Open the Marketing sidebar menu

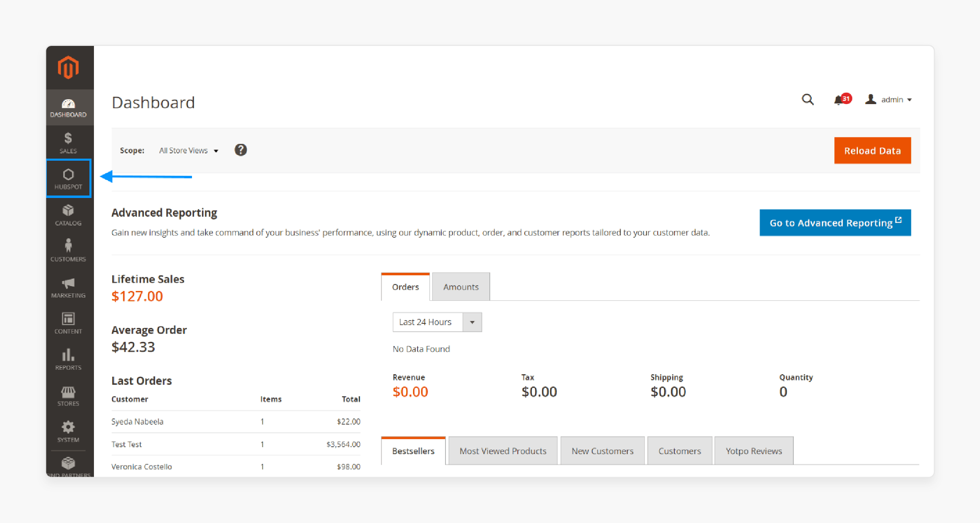[x=69, y=288]
